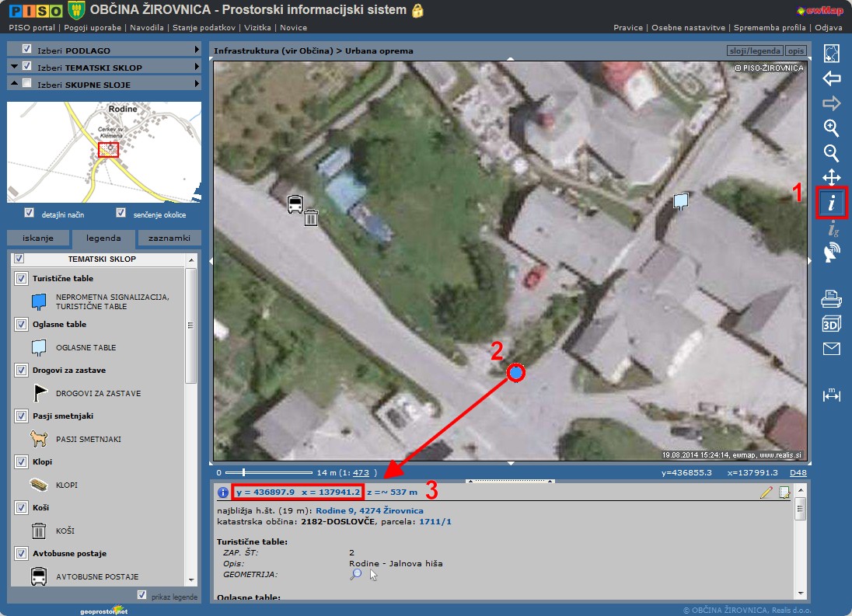
Task: Open the 3D view tool
Action: click(831, 323)
